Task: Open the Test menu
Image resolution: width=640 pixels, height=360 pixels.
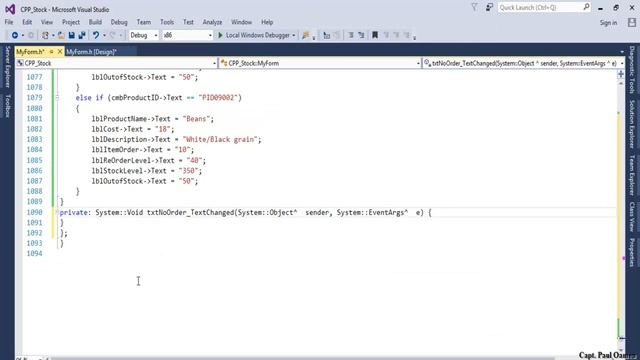Action: coord(188,22)
